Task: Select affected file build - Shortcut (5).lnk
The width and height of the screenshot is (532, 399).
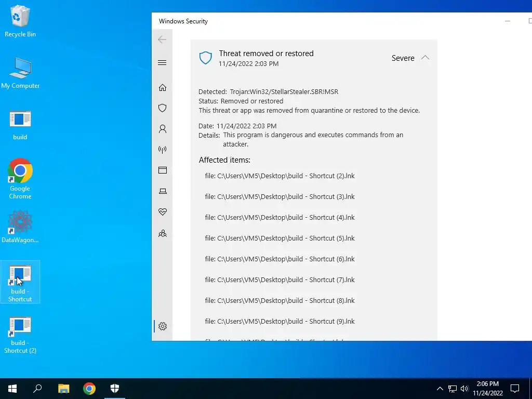Action: click(280, 238)
